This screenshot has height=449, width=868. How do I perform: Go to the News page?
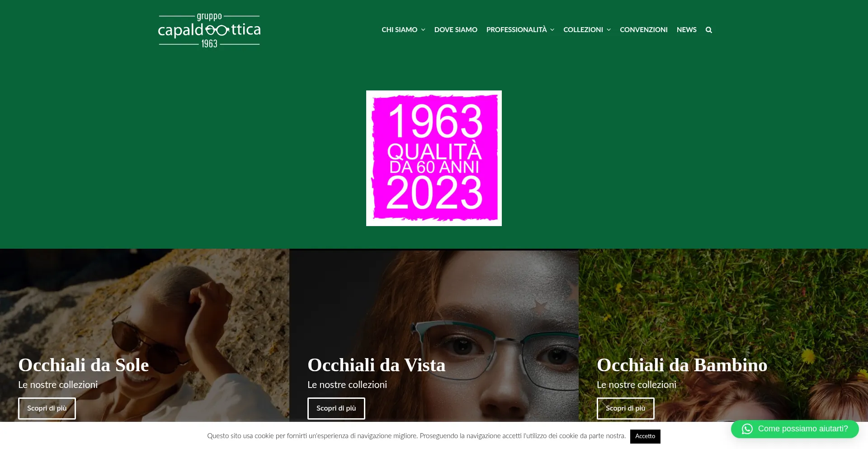coord(686,30)
